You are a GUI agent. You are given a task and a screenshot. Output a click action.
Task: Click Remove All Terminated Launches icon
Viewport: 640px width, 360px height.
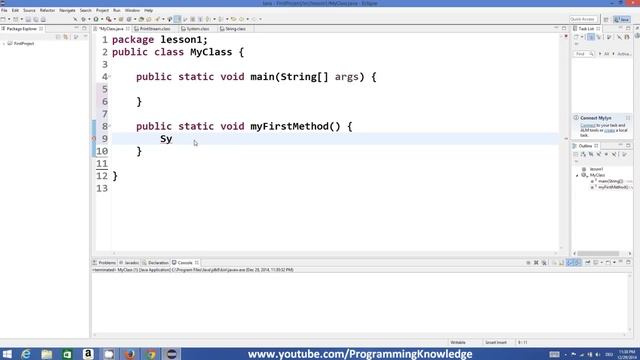(544, 263)
